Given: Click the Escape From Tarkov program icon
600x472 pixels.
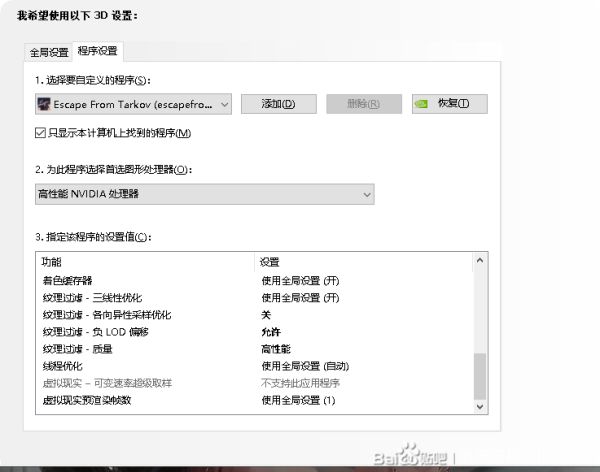Looking at the screenshot, I should (x=45, y=104).
